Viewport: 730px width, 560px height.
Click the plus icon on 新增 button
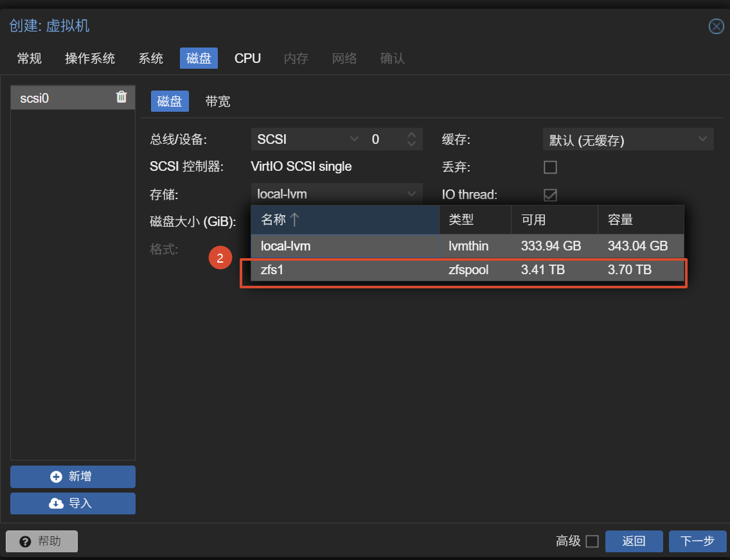coord(56,477)
